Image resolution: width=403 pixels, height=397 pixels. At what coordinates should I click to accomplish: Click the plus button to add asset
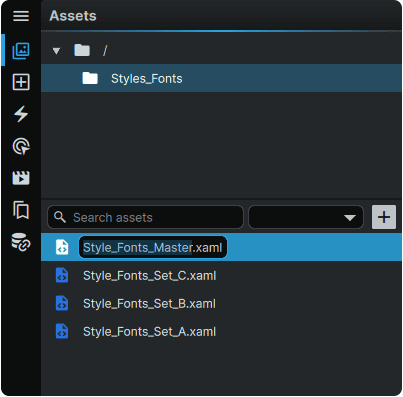[x=384, y=217]
